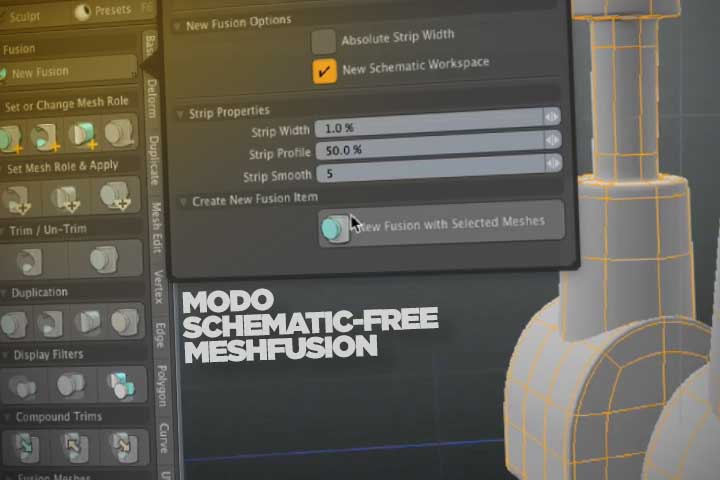Click the Strip Width value field 1.0 %
Screen dimensions: 720x480
[x=429, y=124]
